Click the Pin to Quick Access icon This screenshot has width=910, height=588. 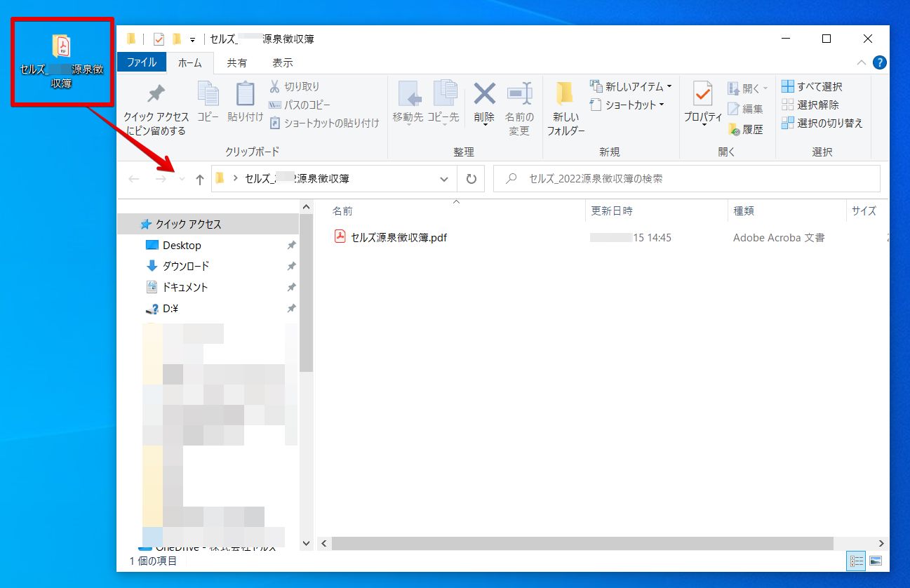[156, 95]
